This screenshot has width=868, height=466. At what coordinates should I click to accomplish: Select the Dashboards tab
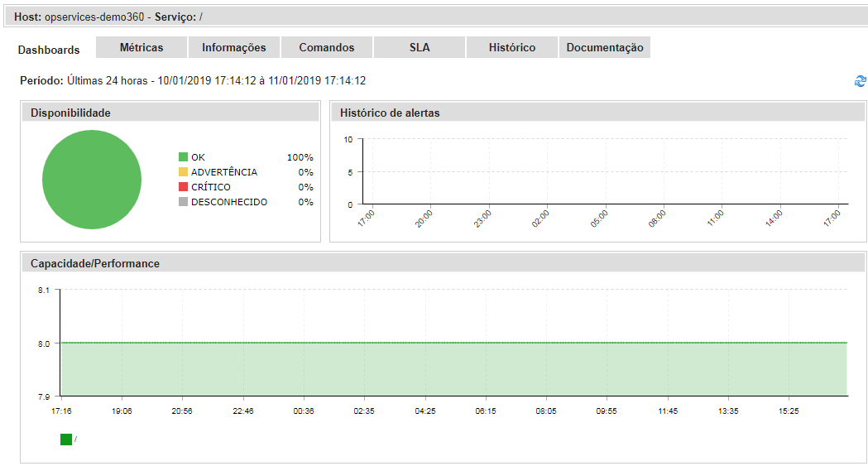pos(49,50)
